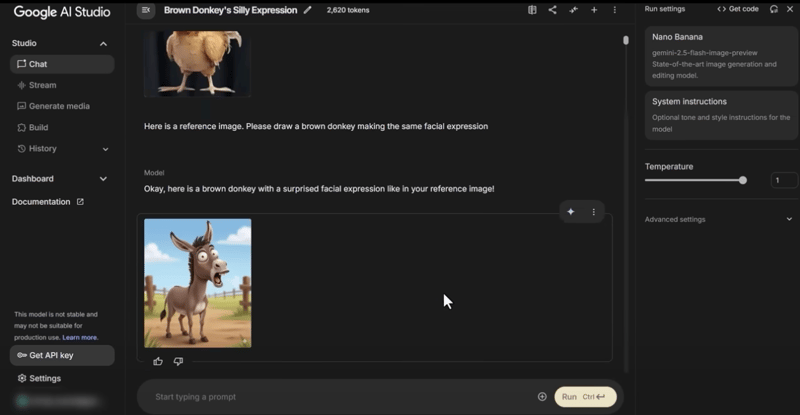Click the Get code button
Viewport: 800px width, 415px height.
[x=738, y=9]
